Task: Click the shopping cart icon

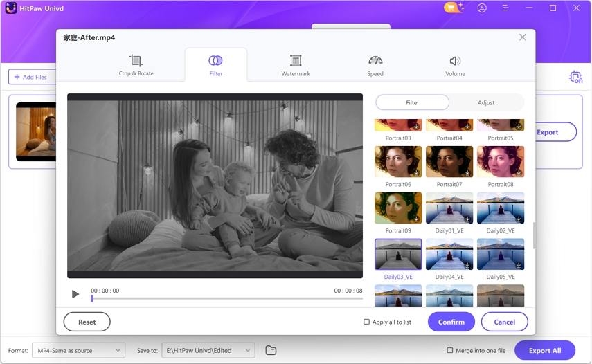Action: (452, 8)
